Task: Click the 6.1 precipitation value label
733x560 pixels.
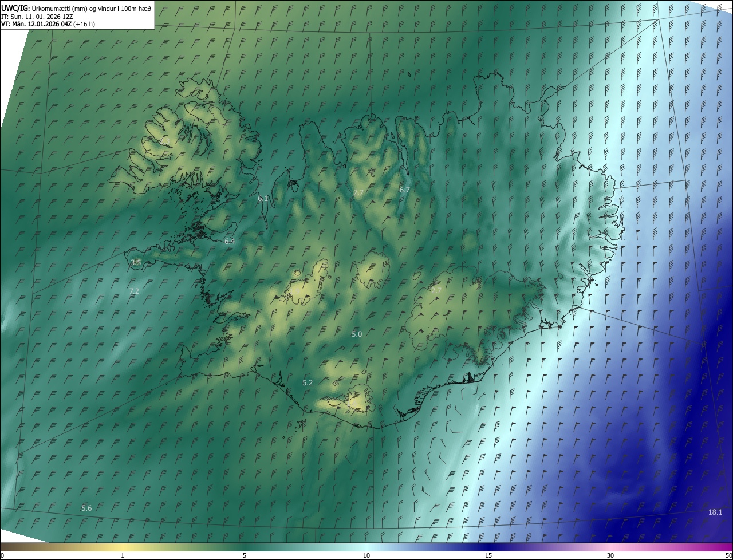Action: click(263, 198)
